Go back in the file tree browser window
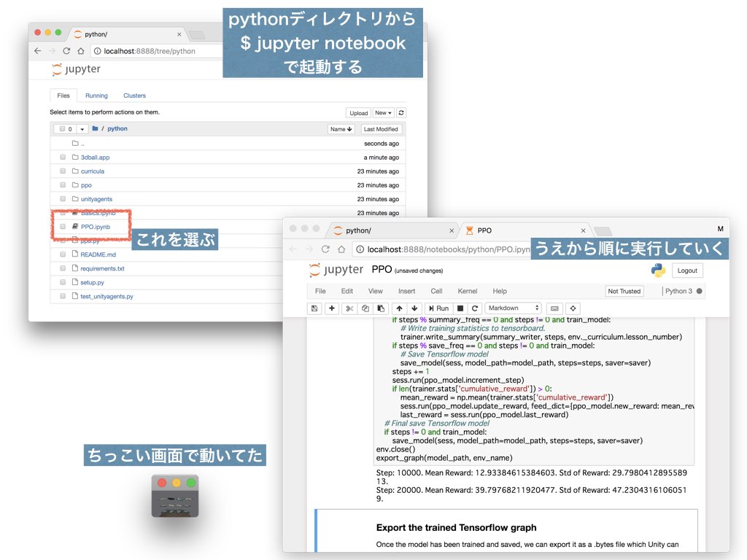 coord(38,51)
